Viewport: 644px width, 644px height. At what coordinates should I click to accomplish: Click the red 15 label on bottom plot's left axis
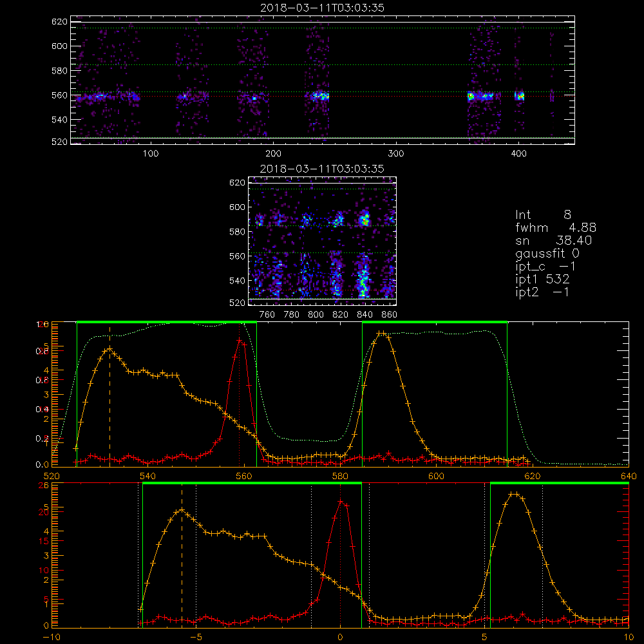[44, 542]
